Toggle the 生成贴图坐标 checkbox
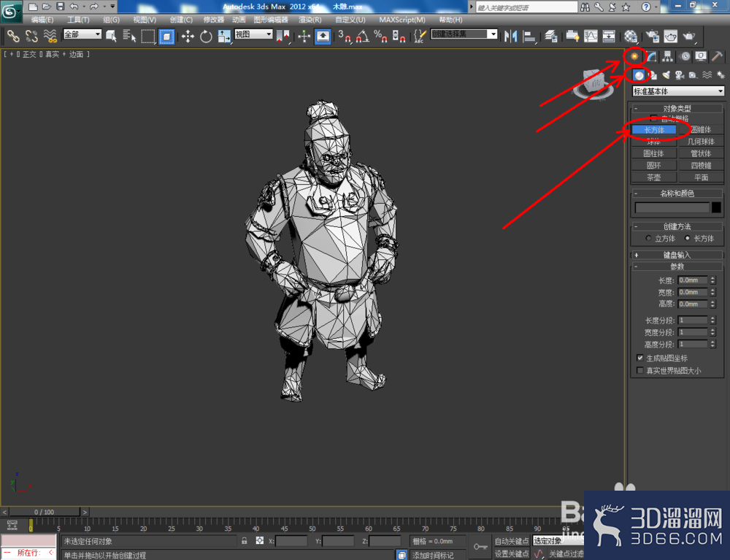 640,358
